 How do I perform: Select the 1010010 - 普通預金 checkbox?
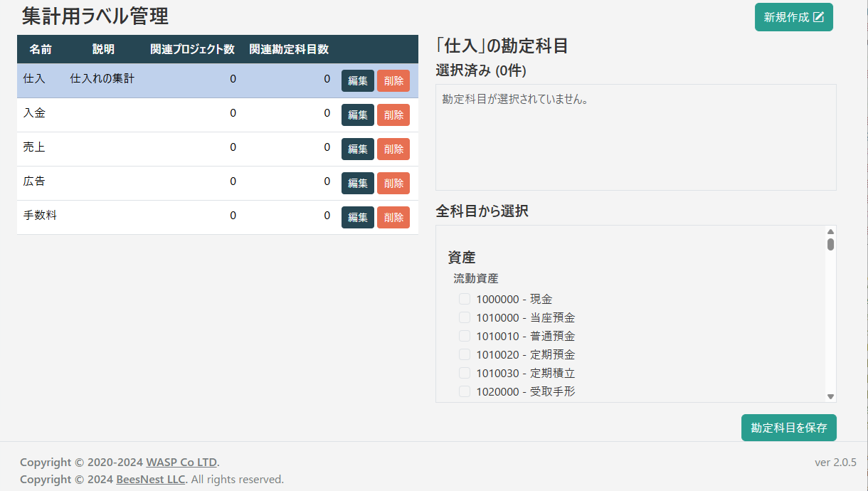[465, 336]
